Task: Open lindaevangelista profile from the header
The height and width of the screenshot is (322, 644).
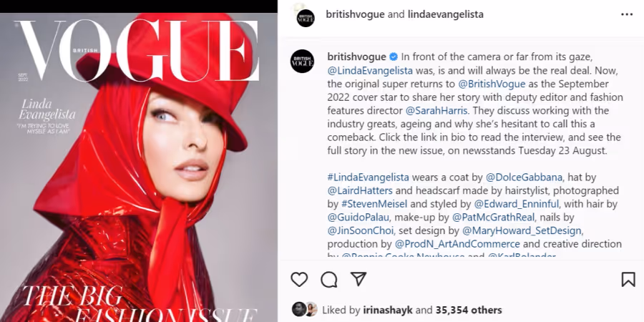Action: pyautogui.click(x=446, y=14)
